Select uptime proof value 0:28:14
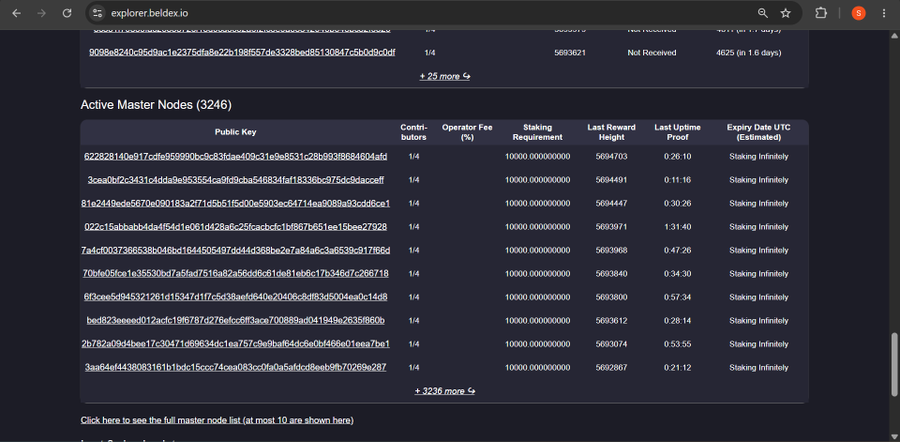Screen dimensions: 900x442 (677, 320)
